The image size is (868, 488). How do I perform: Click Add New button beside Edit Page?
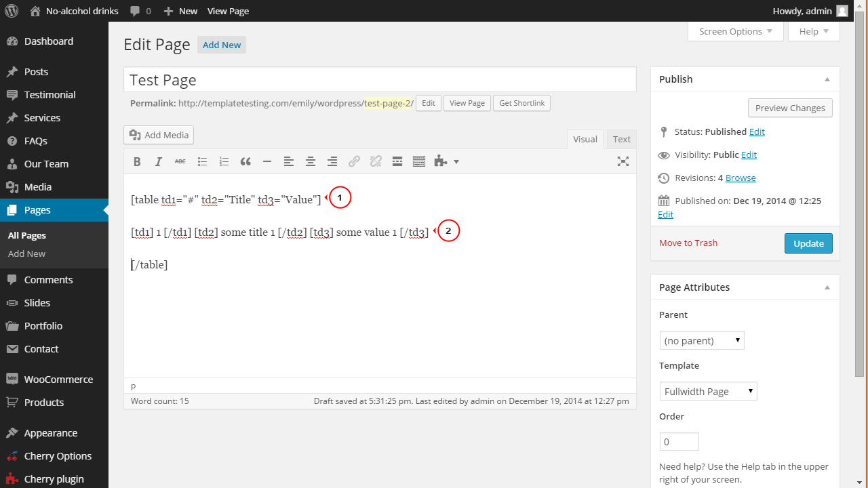(222, 45)
